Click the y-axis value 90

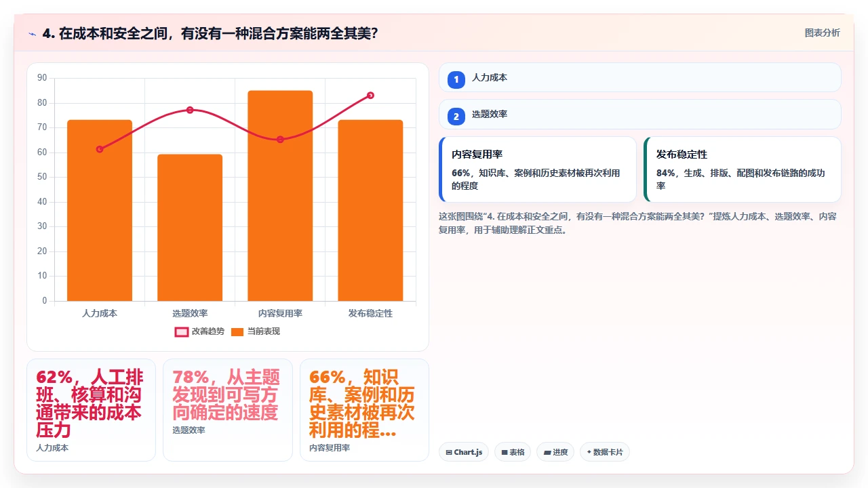click(42, 78)
